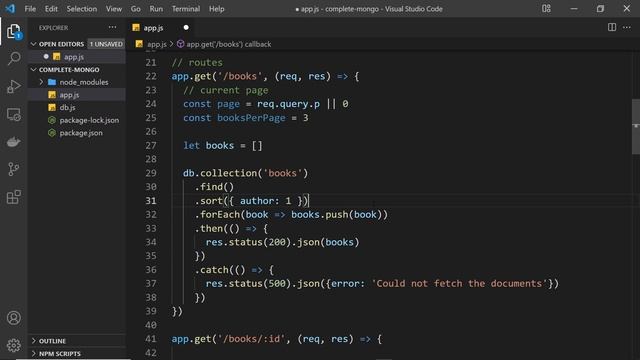
Task: Open the Help menu
Action: tap(217, 9)
